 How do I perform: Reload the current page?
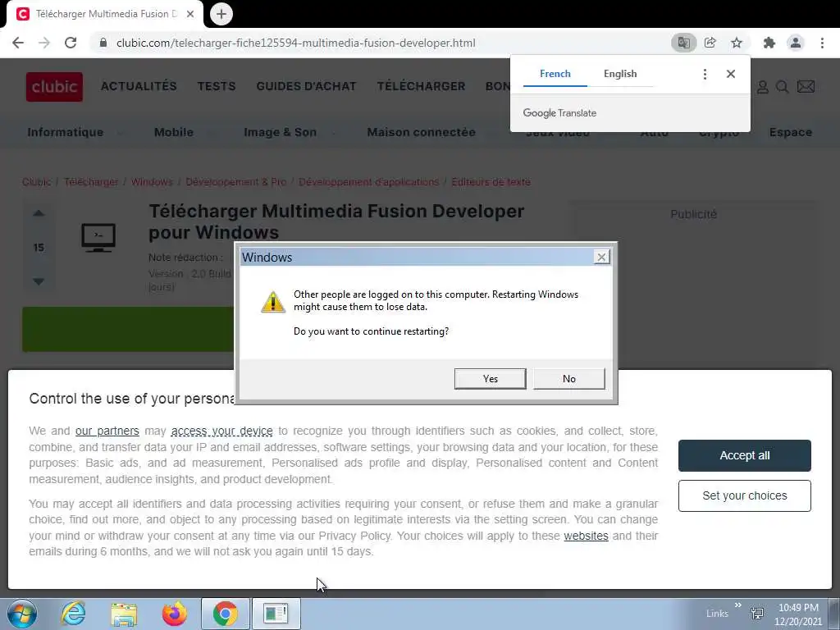tap(71, 43)
